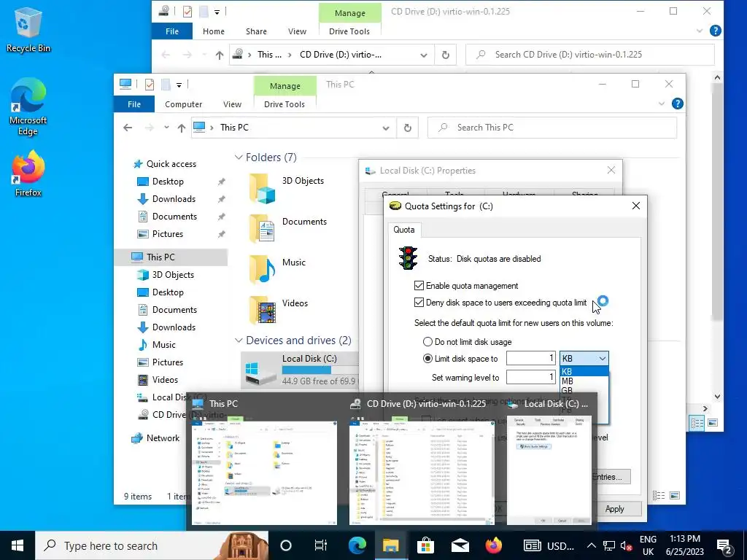
Task: Click the Apply button in Quota Settings
Action: click(x=614, y=509)
